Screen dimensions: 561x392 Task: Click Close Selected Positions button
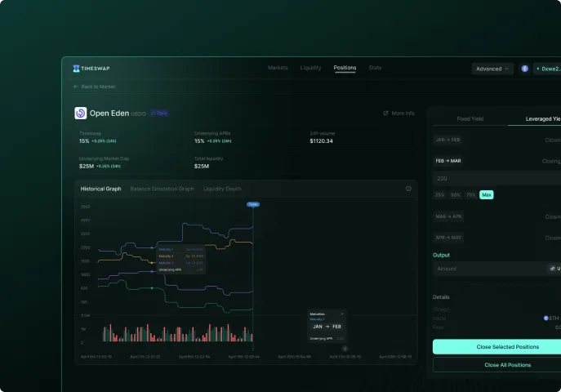[x=497, y=346]
